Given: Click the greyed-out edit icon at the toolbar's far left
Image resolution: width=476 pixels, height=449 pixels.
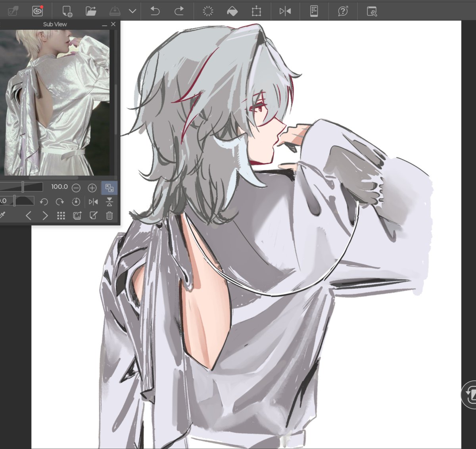Looking at the screenshot, I should tap(13, 11).
